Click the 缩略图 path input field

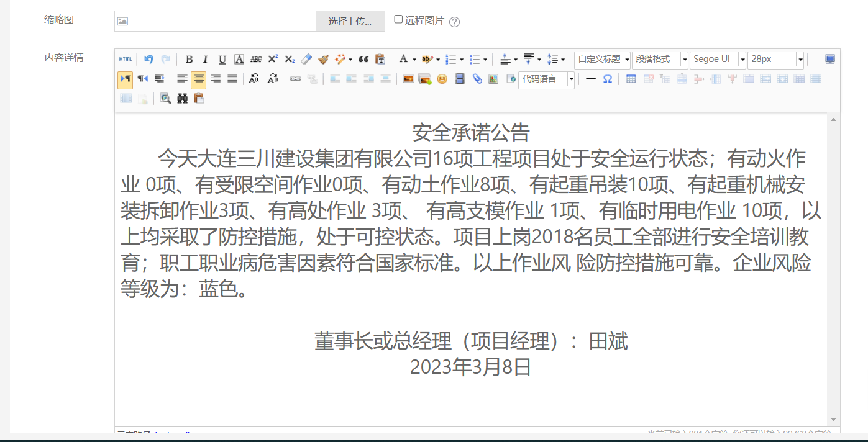tap(215, 21)
